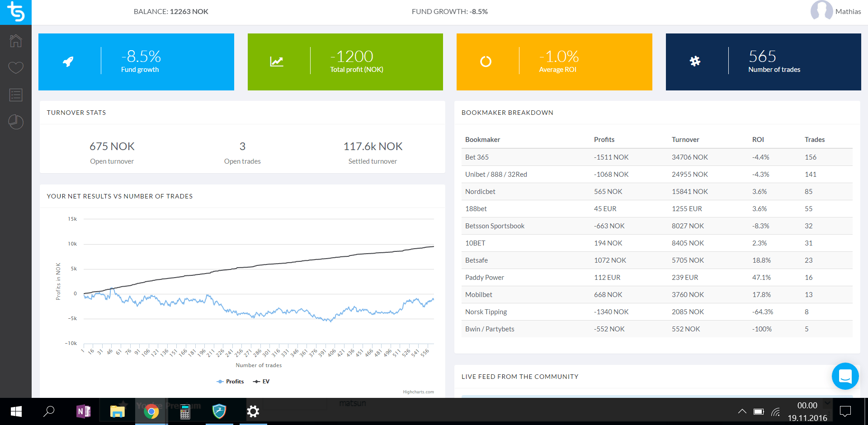Screen dimensions: 868x425
Task: Click the heart favorites sidebar icon
Action: pos(16,68)
